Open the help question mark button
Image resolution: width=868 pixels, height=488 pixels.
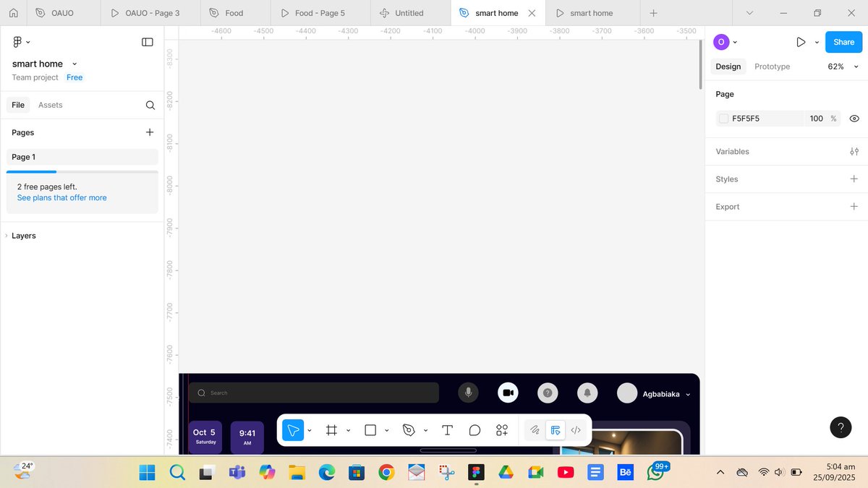(841, 427)
